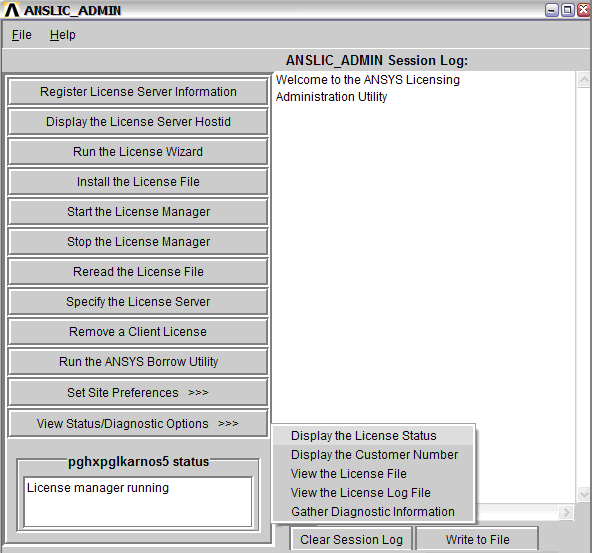This screenshot has width=593, height=553.
Task: Choose Display the Customer Number entry
Action: click(x=373, y=455)
